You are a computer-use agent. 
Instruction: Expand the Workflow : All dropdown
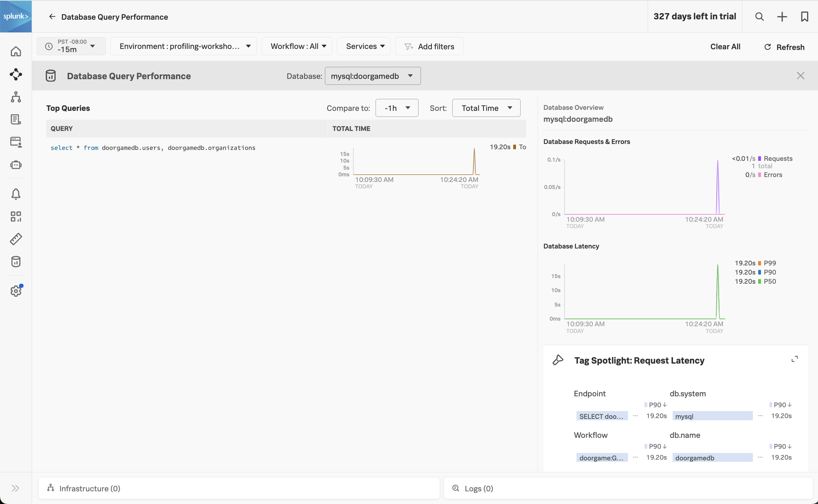click(x=297, y=46)
